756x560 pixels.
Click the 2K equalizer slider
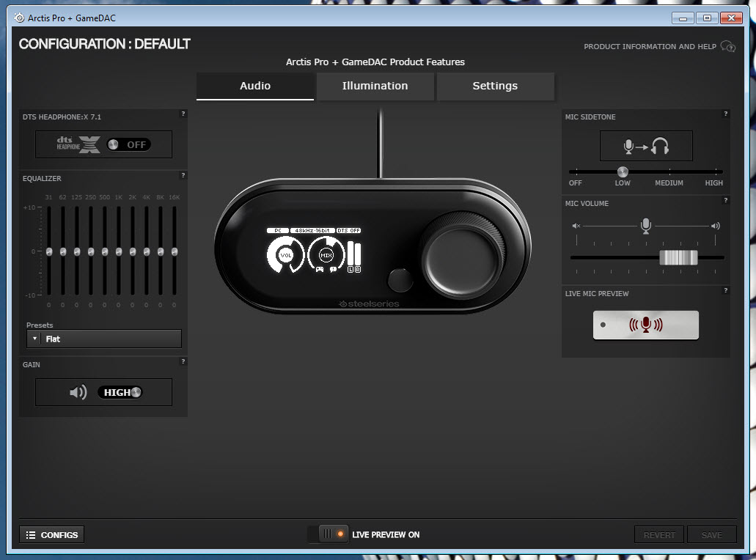[x=133, y=251]
